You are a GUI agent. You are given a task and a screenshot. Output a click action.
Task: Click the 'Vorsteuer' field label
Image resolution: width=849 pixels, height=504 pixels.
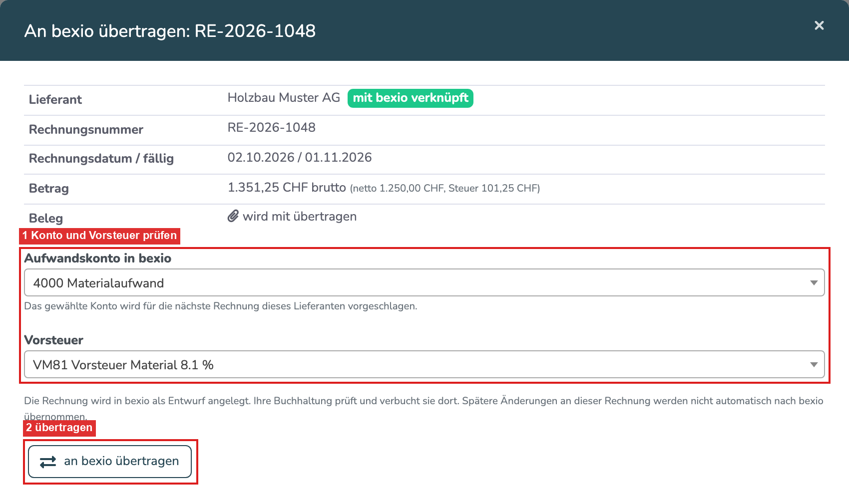[x=54, y=340]
